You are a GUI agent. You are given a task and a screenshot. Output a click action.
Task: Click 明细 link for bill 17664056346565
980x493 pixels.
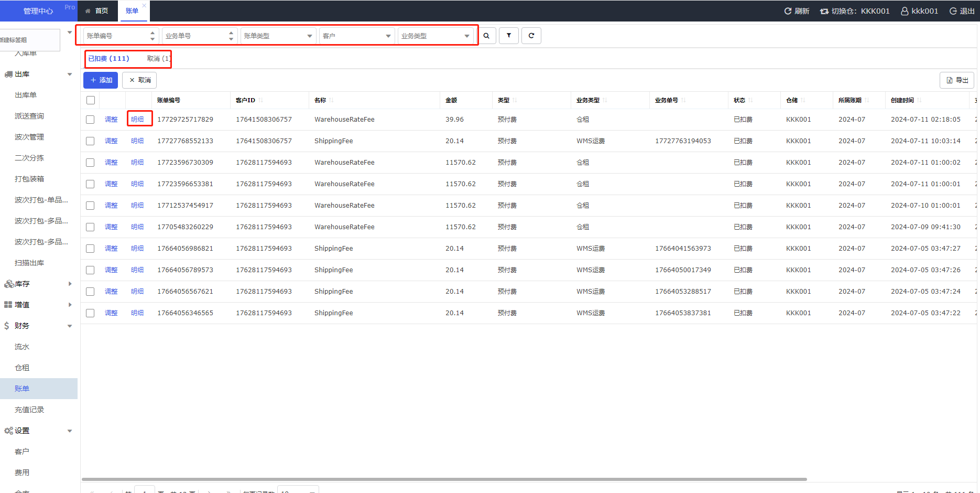tap(137, 313)
